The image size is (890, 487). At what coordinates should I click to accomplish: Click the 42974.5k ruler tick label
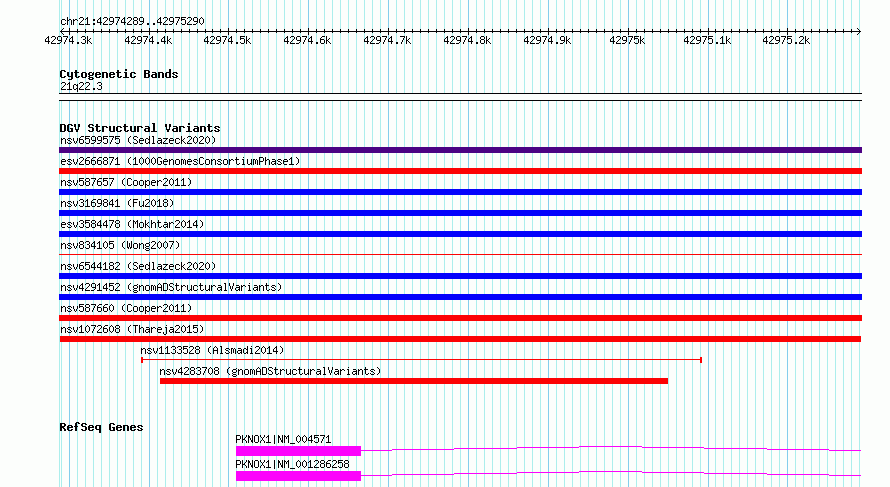point(227,40)
